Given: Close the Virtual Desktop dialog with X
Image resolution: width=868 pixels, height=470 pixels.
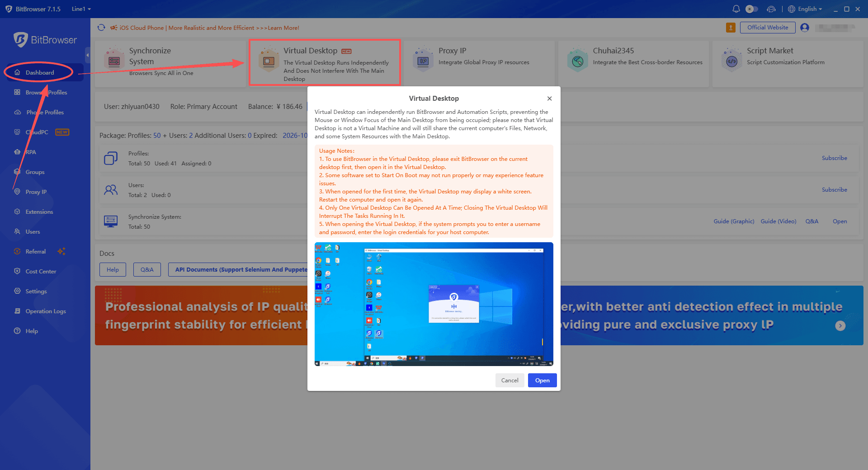Looking at the screenshot, I should click(549, 99).
